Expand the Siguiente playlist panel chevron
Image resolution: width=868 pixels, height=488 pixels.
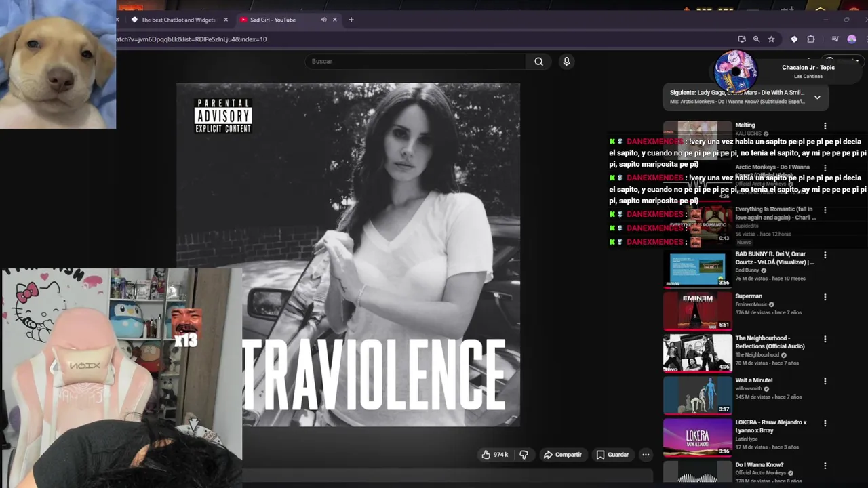pyautogui.click(x=817, y=97)
